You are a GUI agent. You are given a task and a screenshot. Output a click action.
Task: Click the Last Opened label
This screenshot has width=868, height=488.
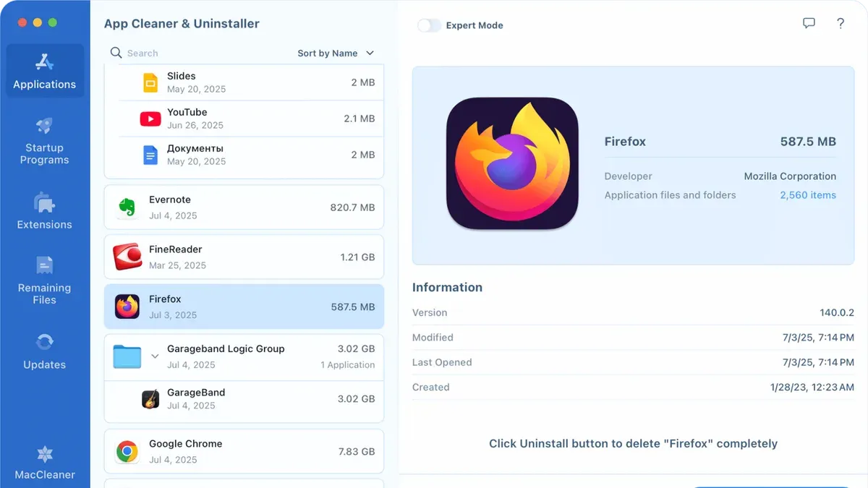point(442,363)
